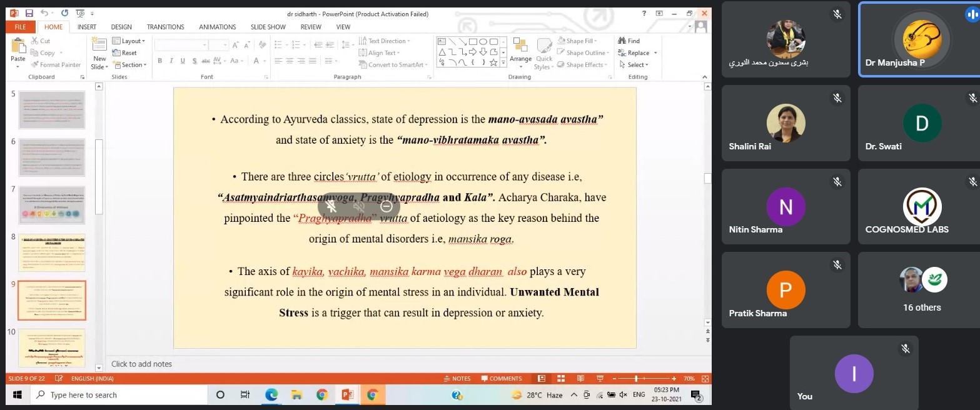Open the Layout dropdown
Image resolution: width=980 pixels, height=410 pixels.
129,41
